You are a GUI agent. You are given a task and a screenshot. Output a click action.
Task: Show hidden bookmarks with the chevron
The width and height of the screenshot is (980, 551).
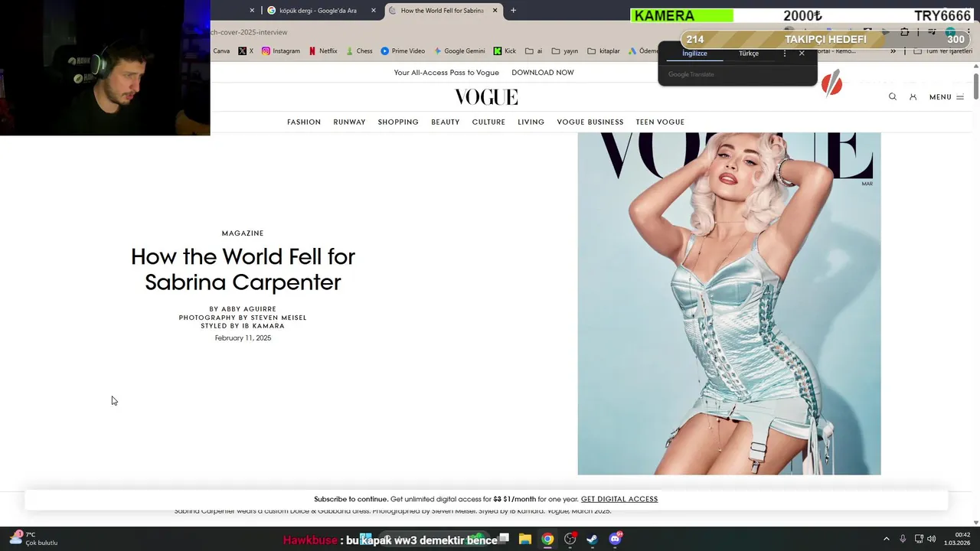[893, 51]
